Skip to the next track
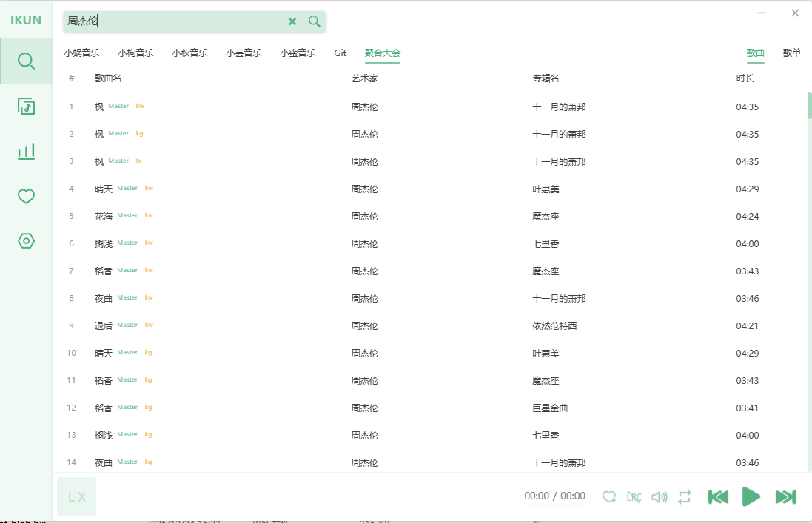The image size is (812, 523). point(785,496)
